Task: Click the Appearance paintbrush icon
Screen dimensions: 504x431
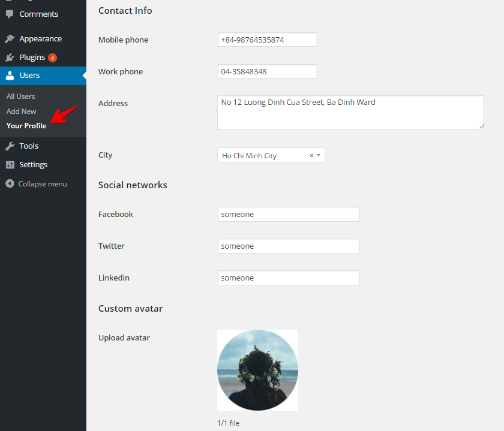Action: point(10,39)
